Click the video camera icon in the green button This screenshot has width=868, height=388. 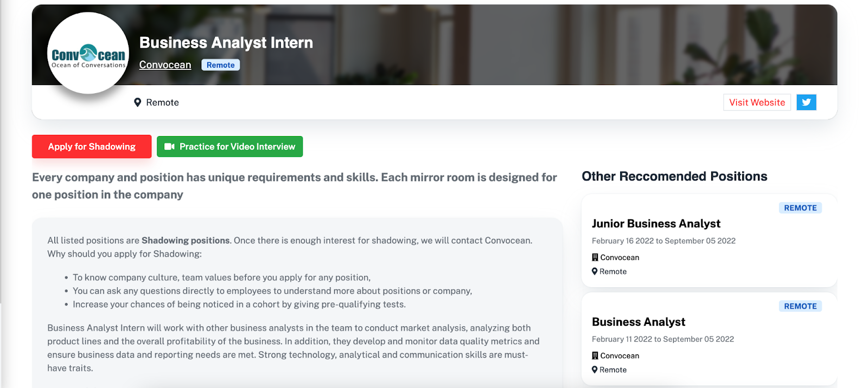(x=169, y=147)
